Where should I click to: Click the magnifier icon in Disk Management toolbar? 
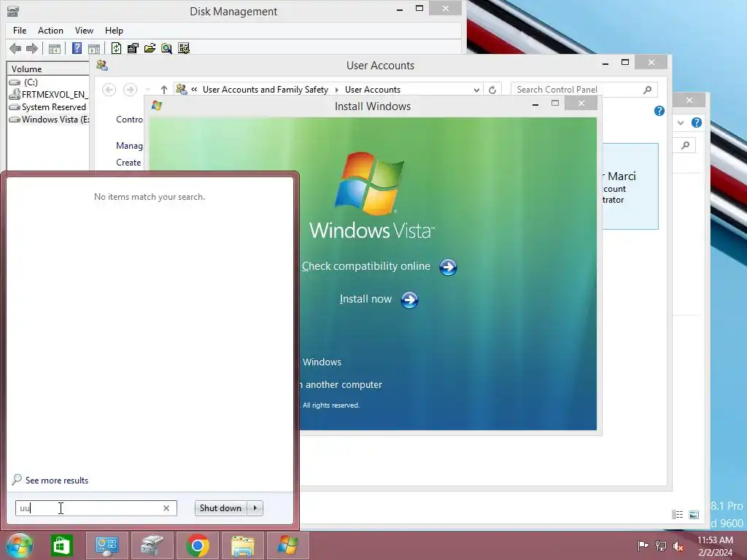point(166,48)
